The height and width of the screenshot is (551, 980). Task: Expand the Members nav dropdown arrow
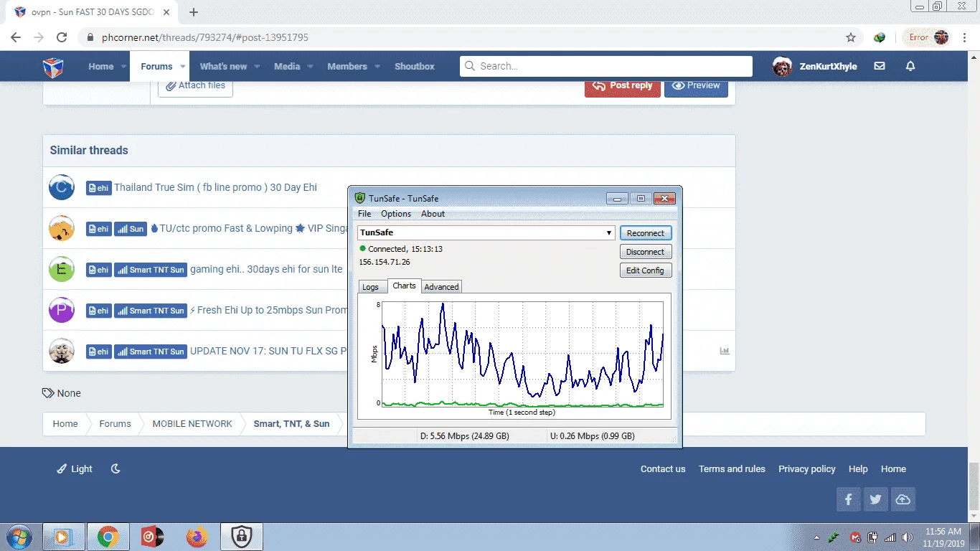coord(377,66)
